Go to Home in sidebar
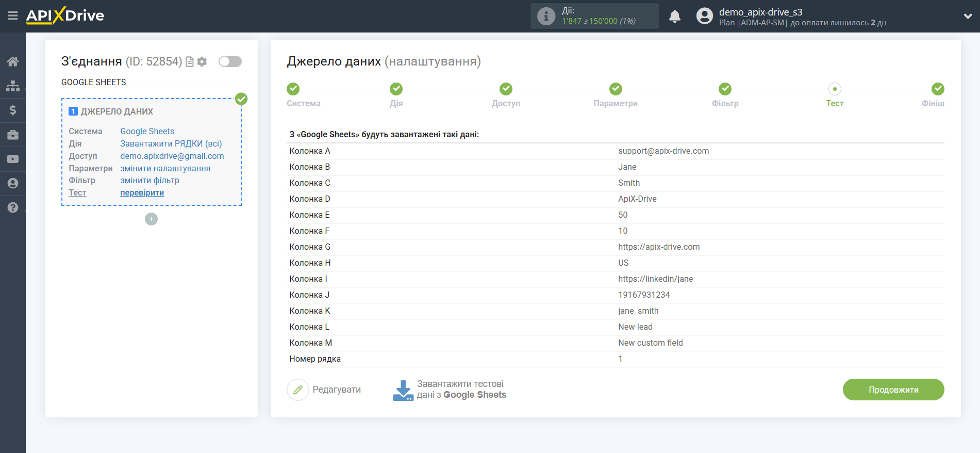This screenshot has height=453, width=980. [13, 61]
